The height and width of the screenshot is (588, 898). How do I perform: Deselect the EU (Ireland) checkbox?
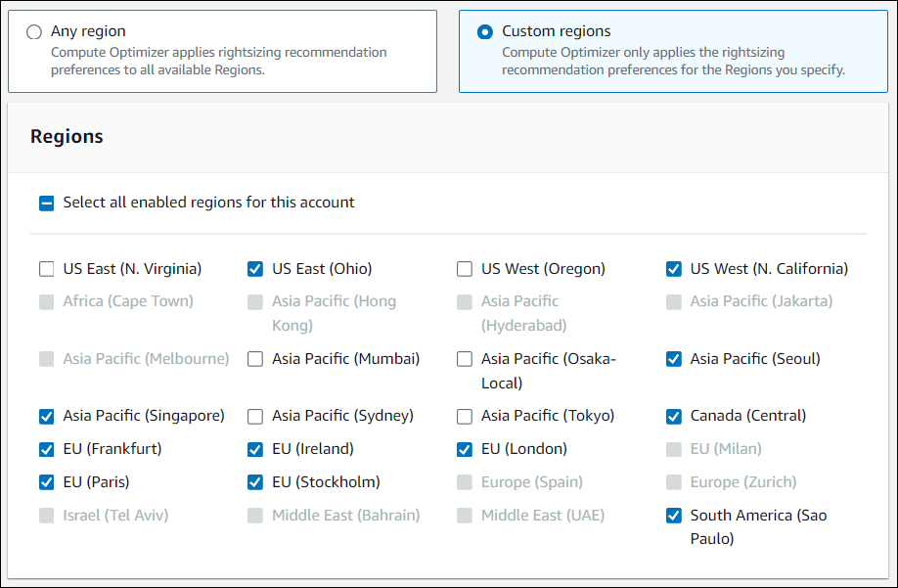tap(255, 450)
